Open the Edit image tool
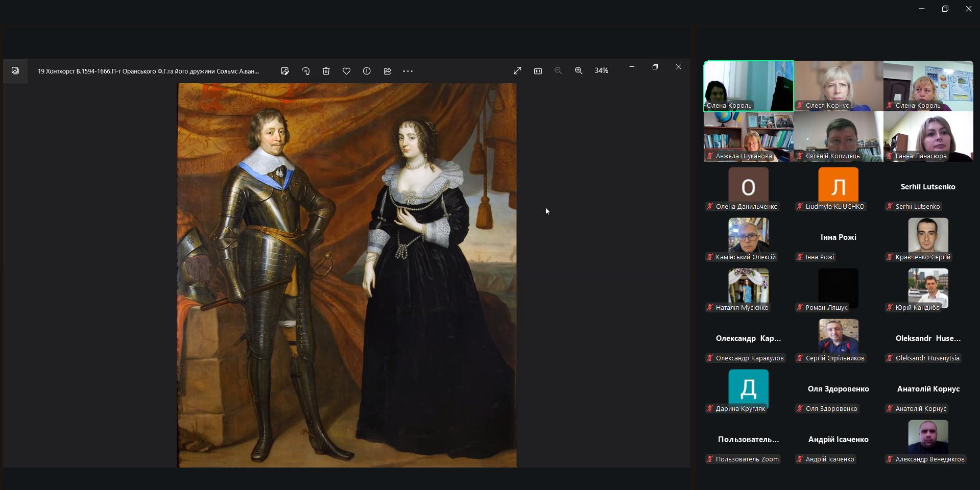 [285, 71]
